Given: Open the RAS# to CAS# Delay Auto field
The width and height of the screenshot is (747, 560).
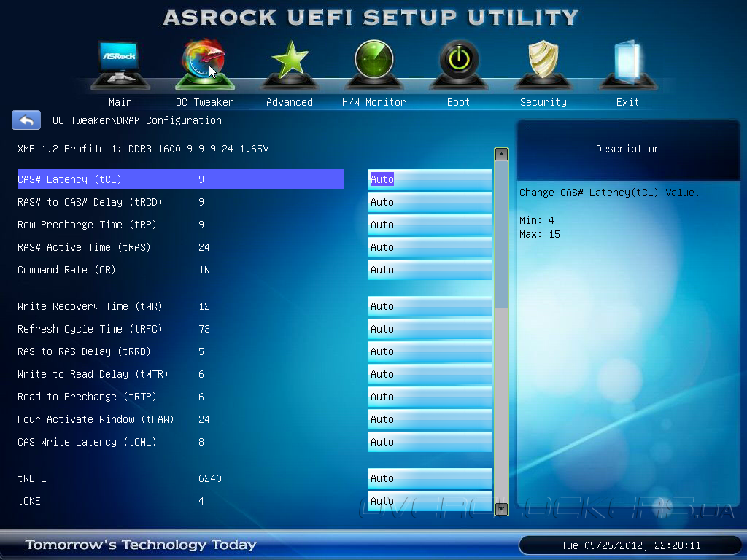Looking at the screenshot, I should pyautogui.click(x=429, y=202).
